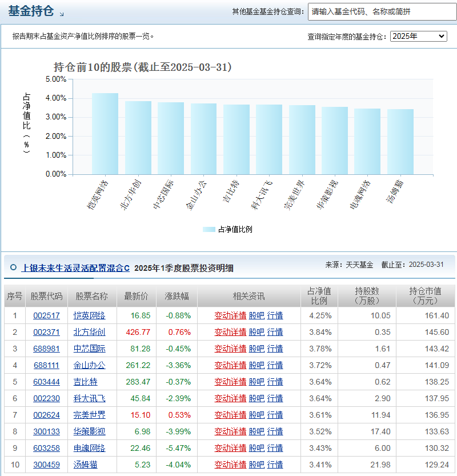Open 变动详情 for 完美世界 row
The width and height of the screenshot is (457, 476).
[x=230, y=415]
